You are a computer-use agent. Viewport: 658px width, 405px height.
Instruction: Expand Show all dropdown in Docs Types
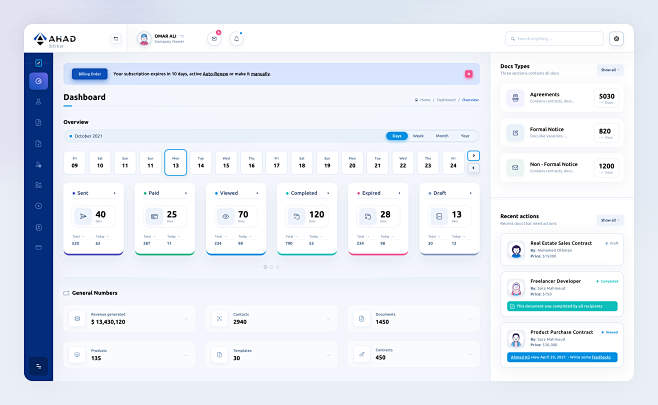click(x=610, y=70)
